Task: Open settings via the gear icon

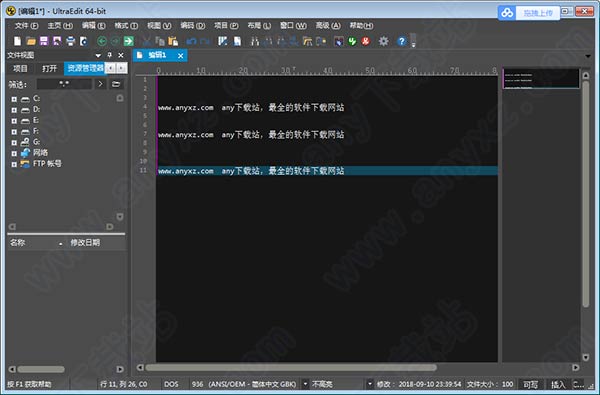Action: tap(383, 41)
